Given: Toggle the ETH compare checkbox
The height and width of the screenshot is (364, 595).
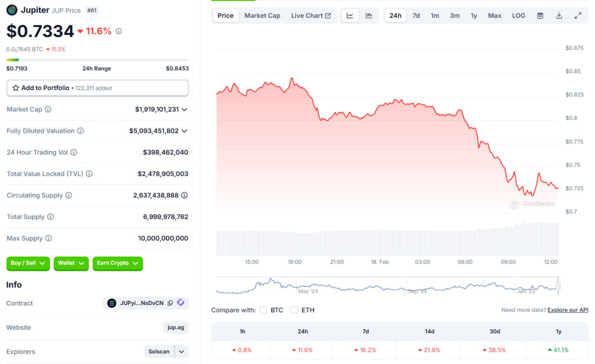Looking at the screenshot, I should (x=294, y=310).
